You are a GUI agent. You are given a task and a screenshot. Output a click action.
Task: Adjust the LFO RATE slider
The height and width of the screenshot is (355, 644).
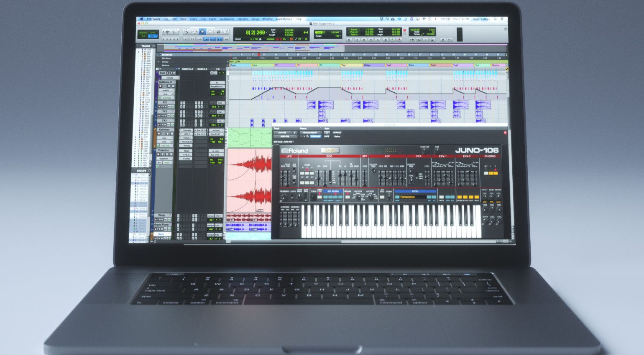click(x=283, y=178)
